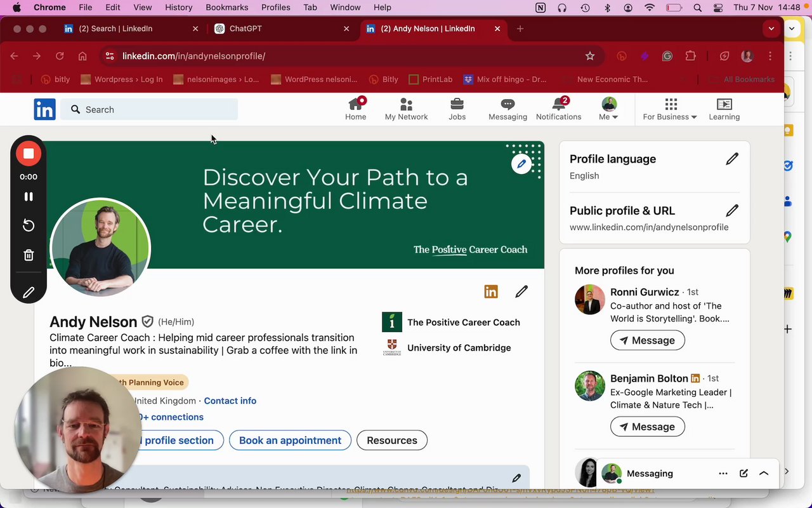View Andy Nelson profile photo
Viewport: 812px width, 508px height.
[x=100, y=248]
